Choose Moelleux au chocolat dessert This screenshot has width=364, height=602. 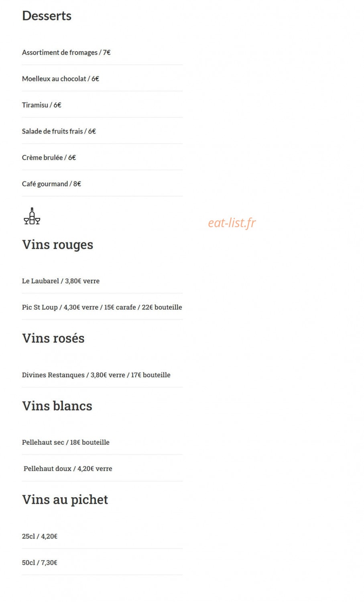coord(61,79)
